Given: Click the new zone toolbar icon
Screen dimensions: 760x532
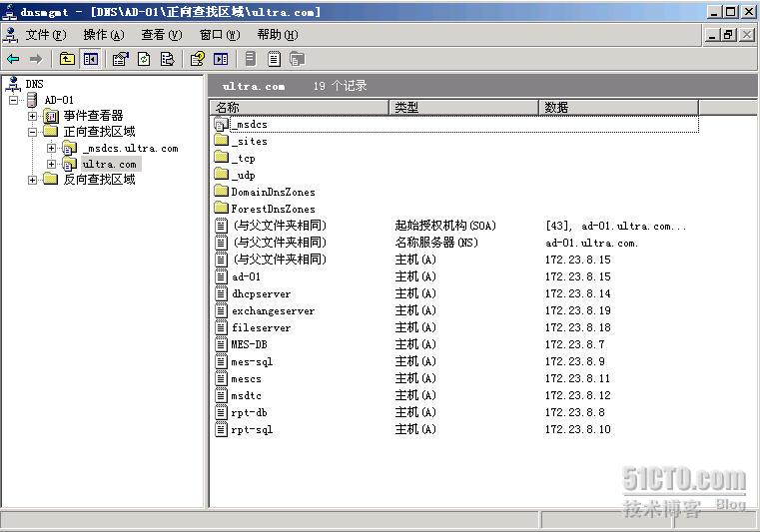Looking at the screenshot, I should tap(298, 59).
